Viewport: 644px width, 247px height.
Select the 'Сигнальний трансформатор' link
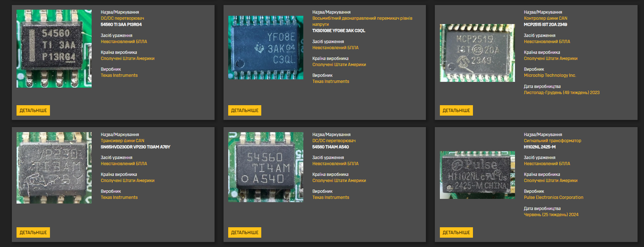pos(552,141)
